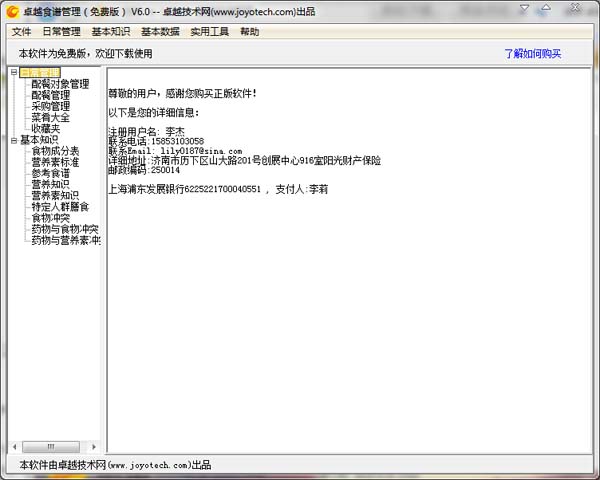Open 特定人群膳食 tree item
The height and width of the screenshot is (480, 600).
click(60, 207)
